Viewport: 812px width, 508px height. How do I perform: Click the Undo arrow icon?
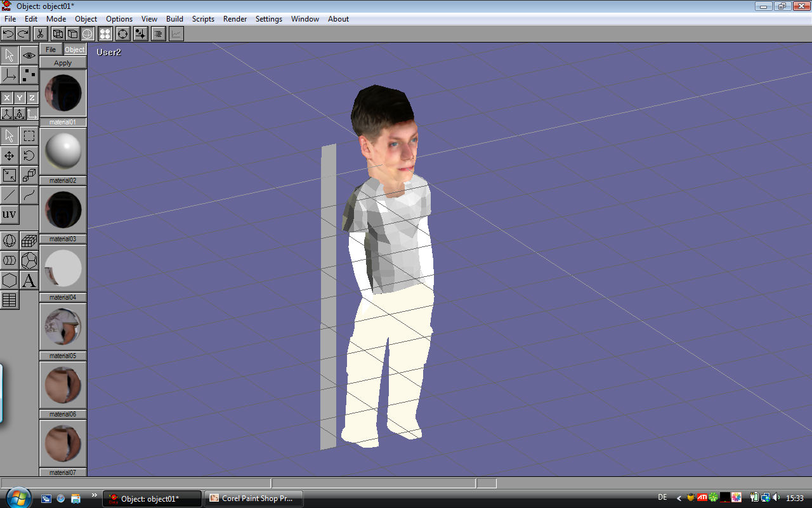click(8, 34)
